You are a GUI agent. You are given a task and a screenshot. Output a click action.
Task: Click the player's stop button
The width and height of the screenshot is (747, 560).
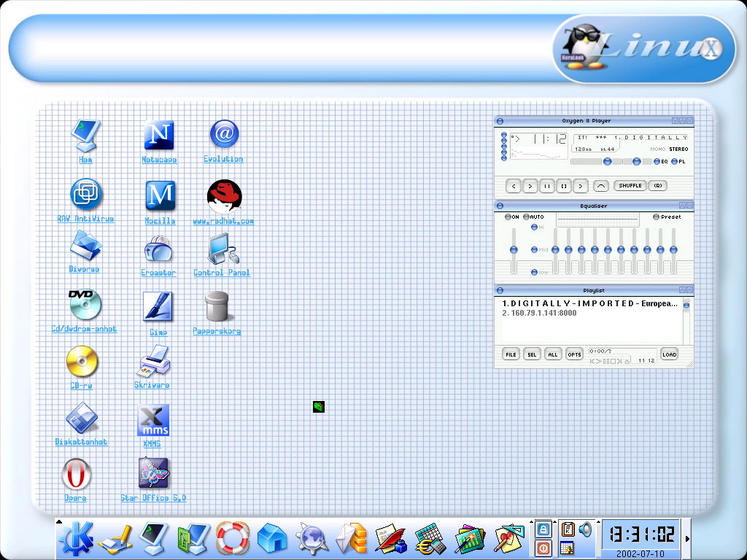pyautogui.click(x=564, y=186)
